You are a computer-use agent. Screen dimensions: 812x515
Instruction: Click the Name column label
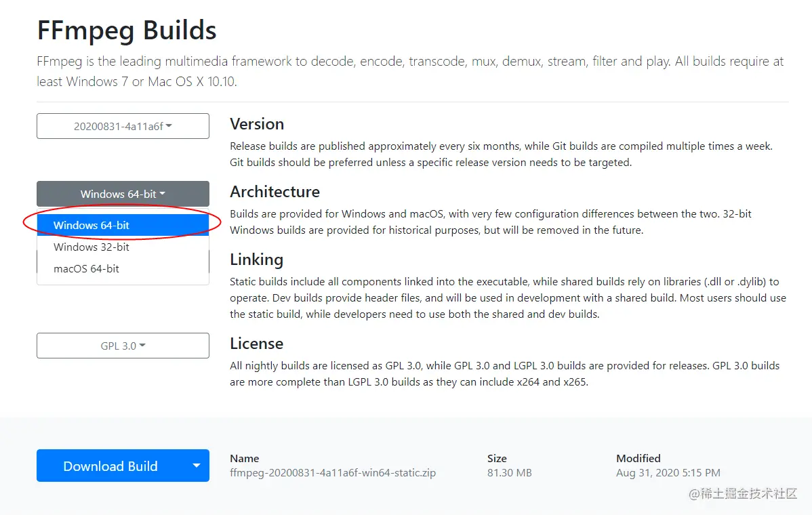tap(245, 458)
